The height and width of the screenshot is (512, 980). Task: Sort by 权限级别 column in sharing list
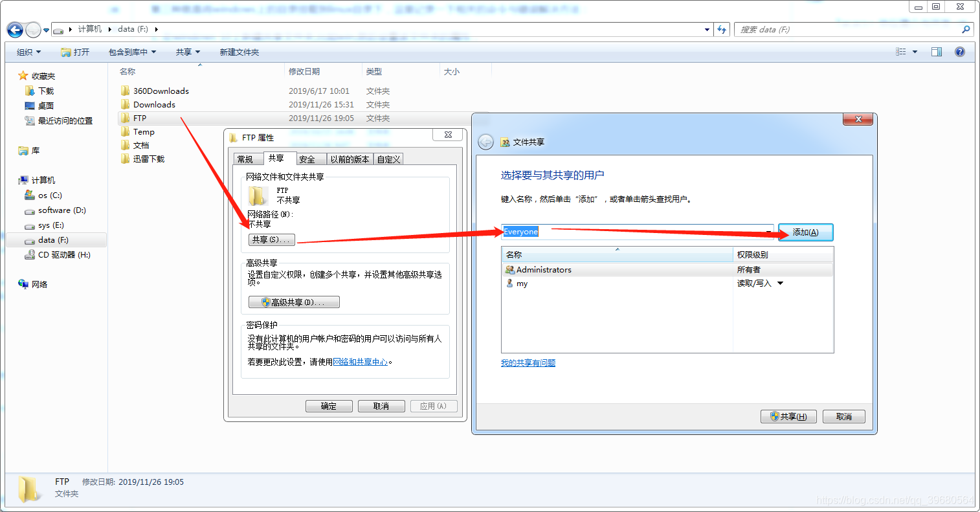pos(783,254)
